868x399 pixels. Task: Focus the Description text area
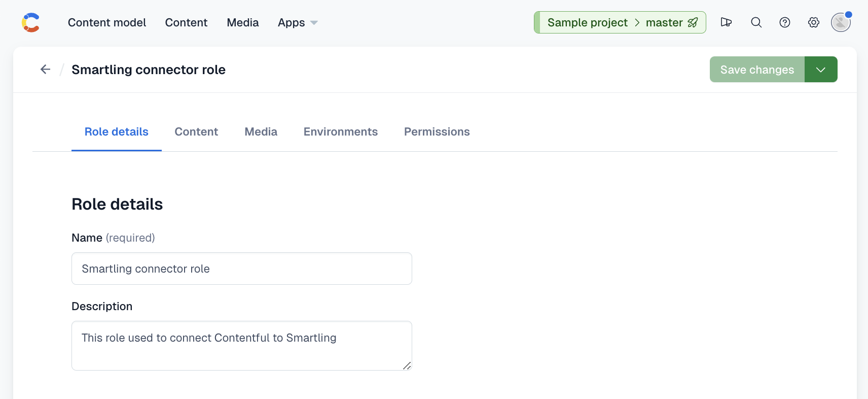(242, 346)
